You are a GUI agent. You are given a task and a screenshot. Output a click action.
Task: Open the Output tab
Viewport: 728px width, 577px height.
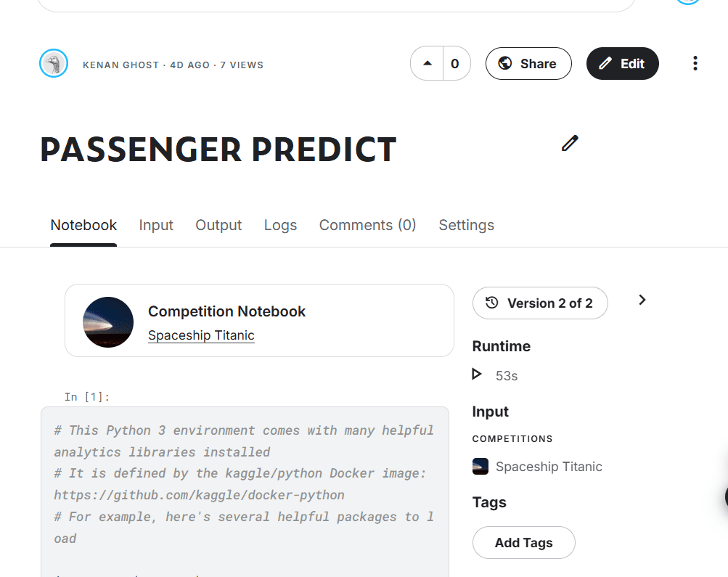(218, 225)
